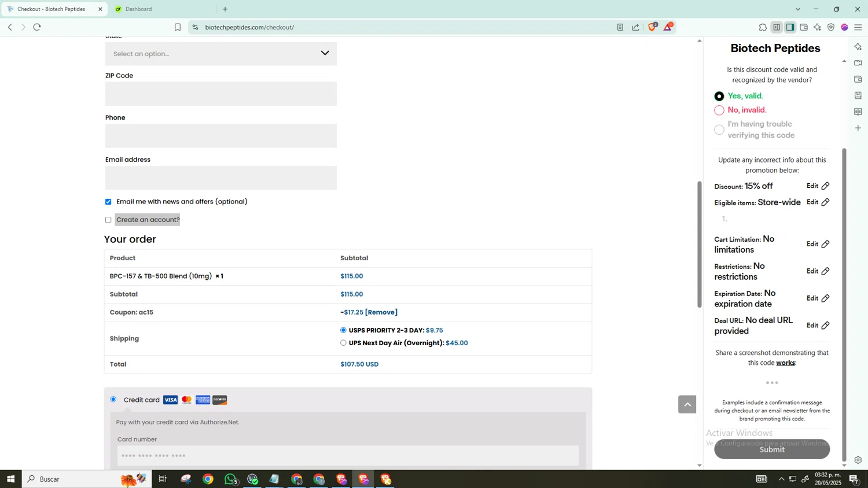Open sidebar settings gear icon
This screenshot has width=868, height=488.
point(858,460)
